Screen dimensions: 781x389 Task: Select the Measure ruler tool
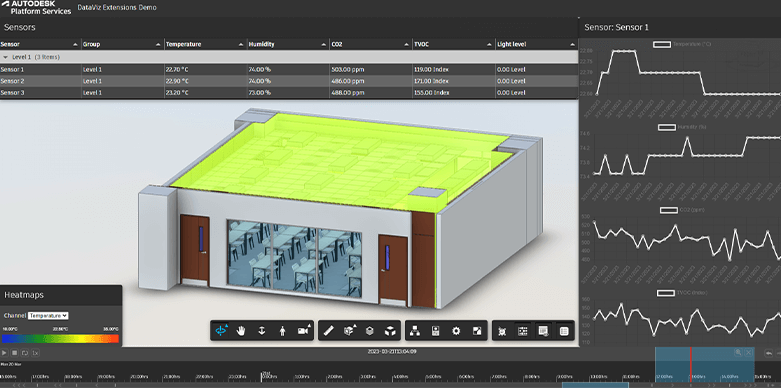pyautogui.click(x=328, y=331)
